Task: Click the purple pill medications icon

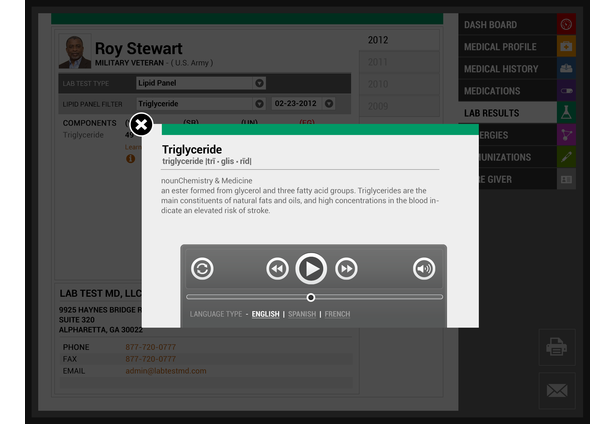Action: [x=566, y=91]
